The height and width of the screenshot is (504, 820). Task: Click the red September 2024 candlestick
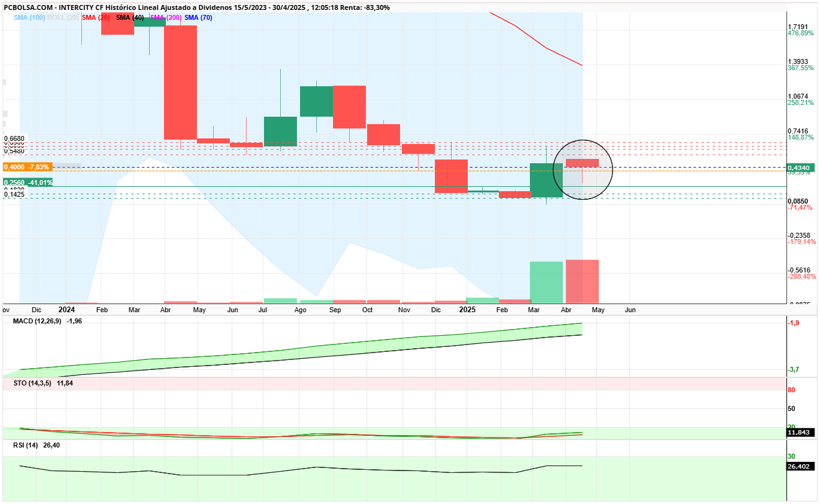pyautogui.click(x=349, y=107)
